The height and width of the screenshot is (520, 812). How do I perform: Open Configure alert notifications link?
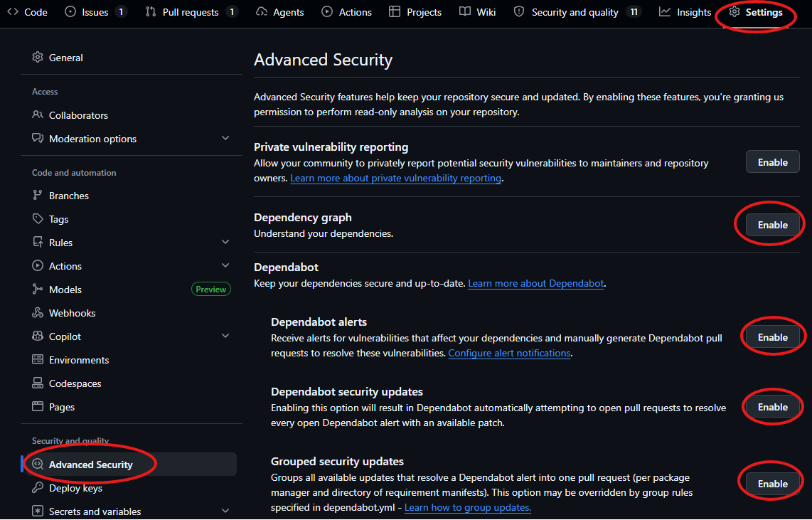point(509,354)
